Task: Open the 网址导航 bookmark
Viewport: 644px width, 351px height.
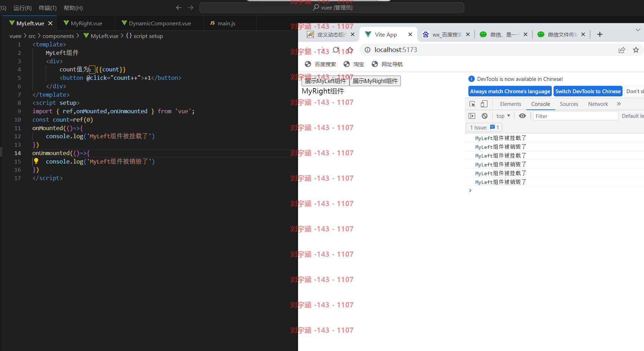Action: tap(387, 64)
